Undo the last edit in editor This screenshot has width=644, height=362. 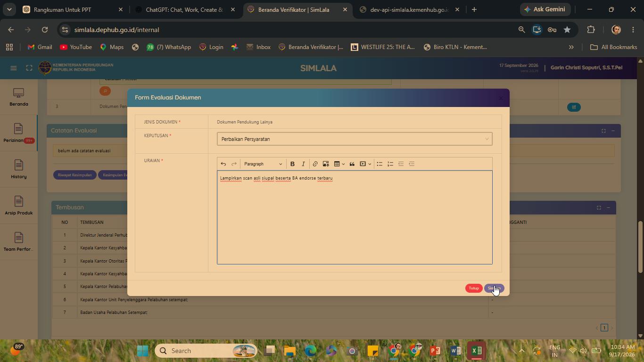tap(223, 164)
